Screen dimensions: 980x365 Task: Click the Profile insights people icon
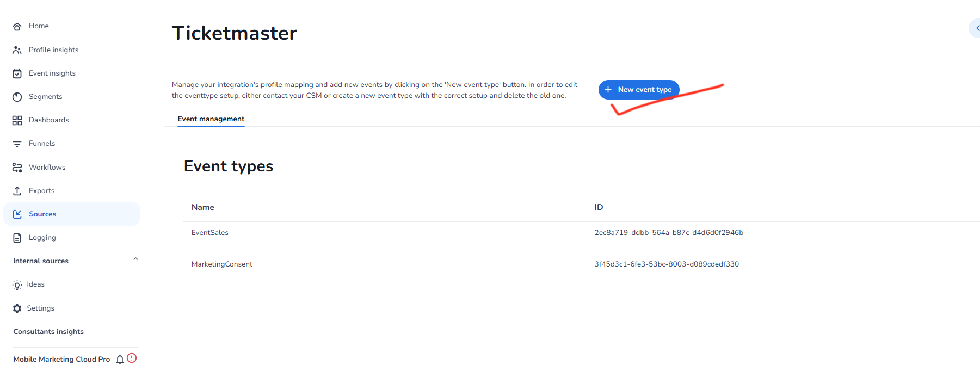17,50
